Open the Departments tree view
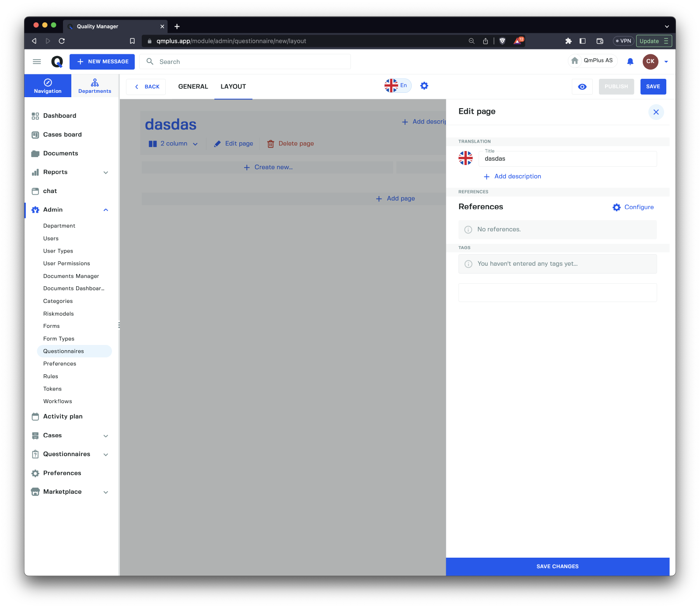The image size is (700, 608). coord(94,86)
